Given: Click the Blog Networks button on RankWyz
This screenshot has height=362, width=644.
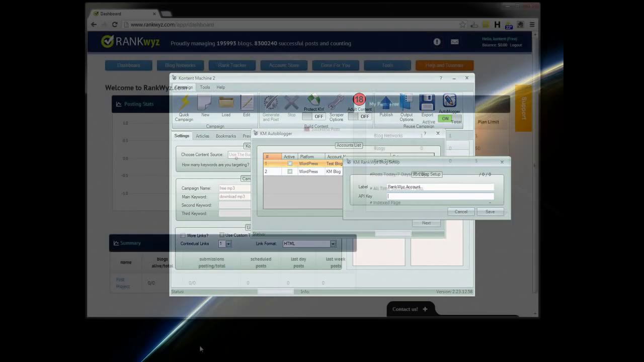Looking at the screenshot, I should [180, 65].
